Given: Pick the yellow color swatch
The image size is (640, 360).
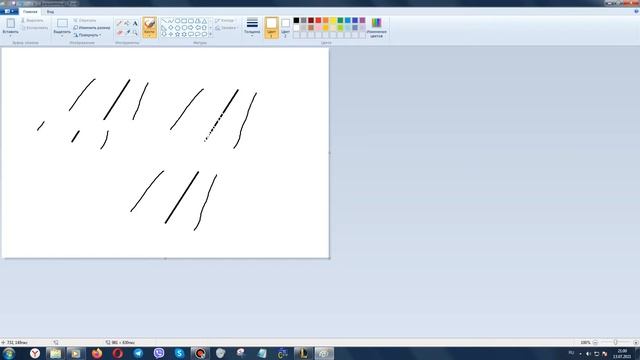Looking at the screenshot, I should tap(333, 20).
